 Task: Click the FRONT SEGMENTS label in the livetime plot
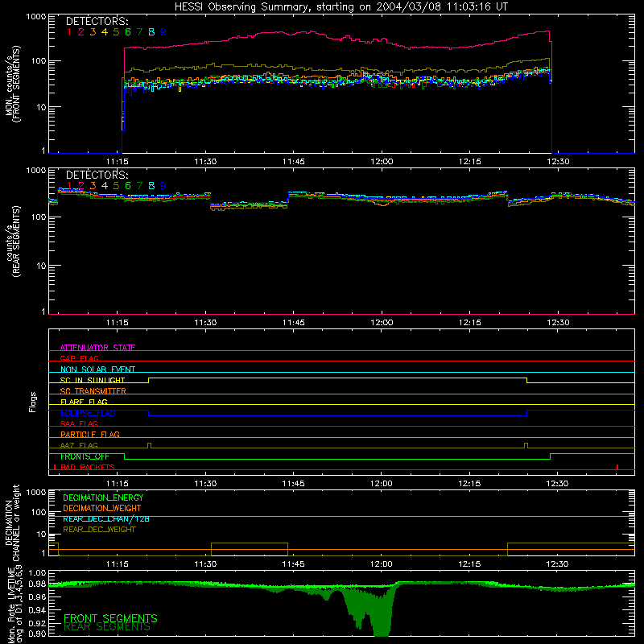[x=110, y=618]
